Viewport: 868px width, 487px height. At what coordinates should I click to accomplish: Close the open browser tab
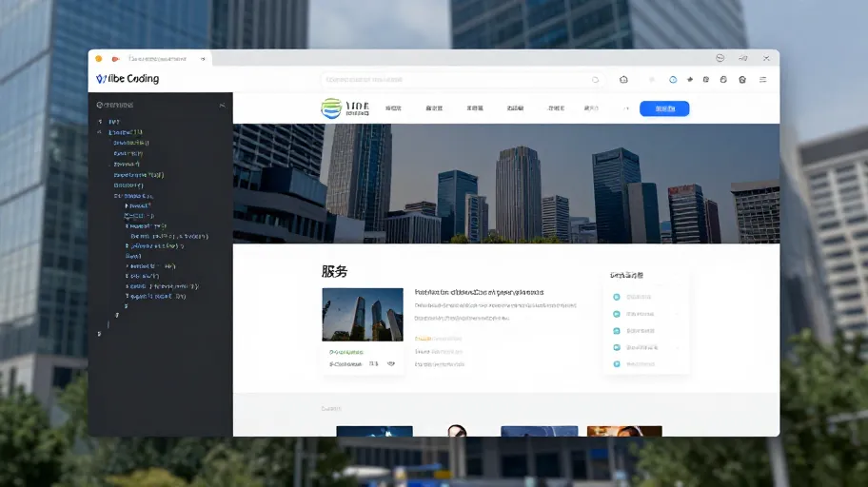tap(203, 59)
